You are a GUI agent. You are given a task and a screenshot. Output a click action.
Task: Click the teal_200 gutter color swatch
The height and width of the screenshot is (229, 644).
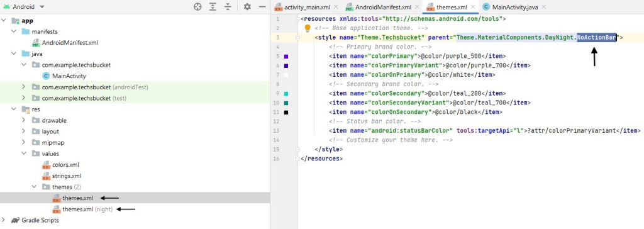[x=286, y=94]
